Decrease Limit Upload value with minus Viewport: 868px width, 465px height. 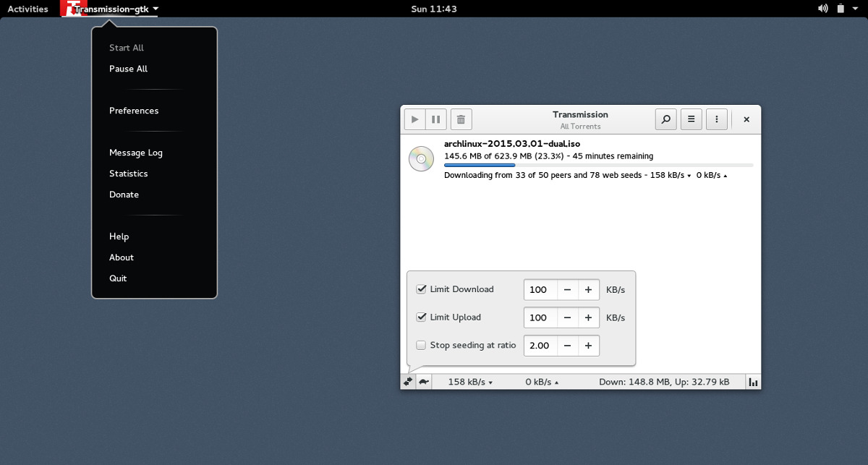567,317
